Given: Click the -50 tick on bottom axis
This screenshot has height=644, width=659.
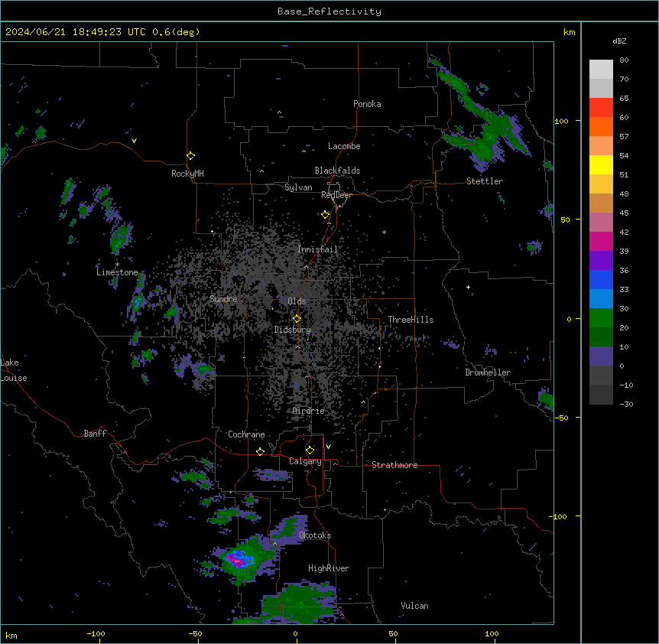Looking at the screenshot, I should tap(195, 634).
